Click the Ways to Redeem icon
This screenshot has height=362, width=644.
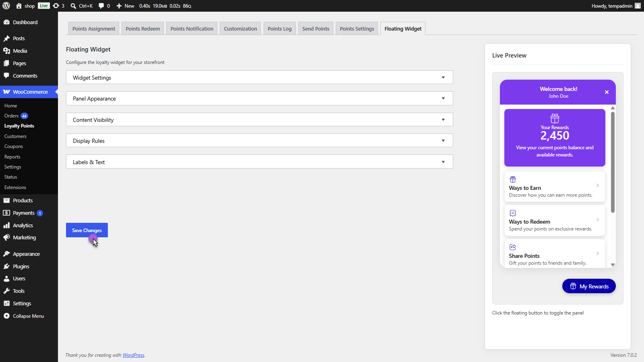pos(513,213)
